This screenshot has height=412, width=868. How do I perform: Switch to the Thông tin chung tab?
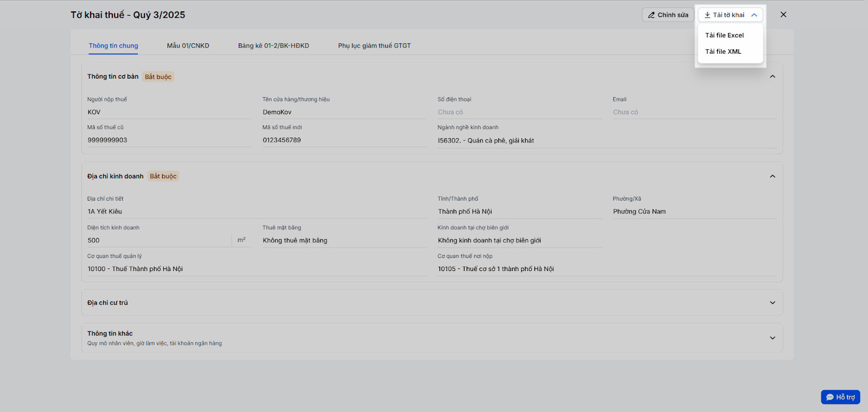coord(113,46)
